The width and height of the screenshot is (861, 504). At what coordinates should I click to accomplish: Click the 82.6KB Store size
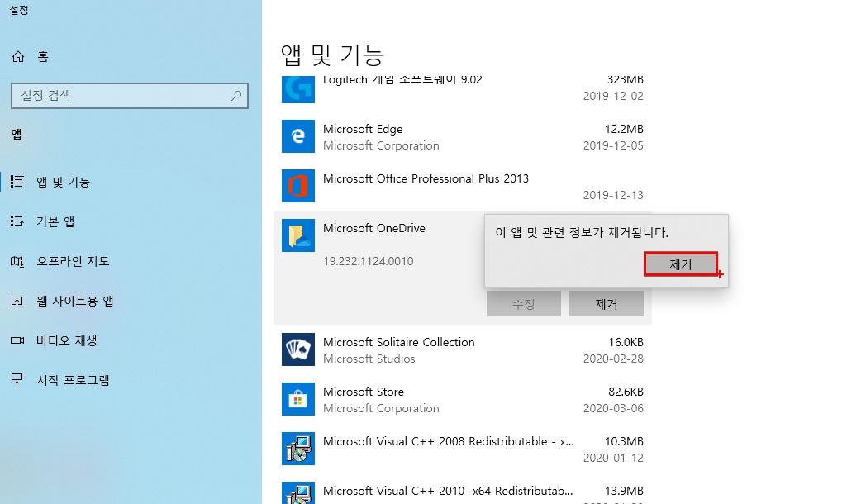coord(626,392)
